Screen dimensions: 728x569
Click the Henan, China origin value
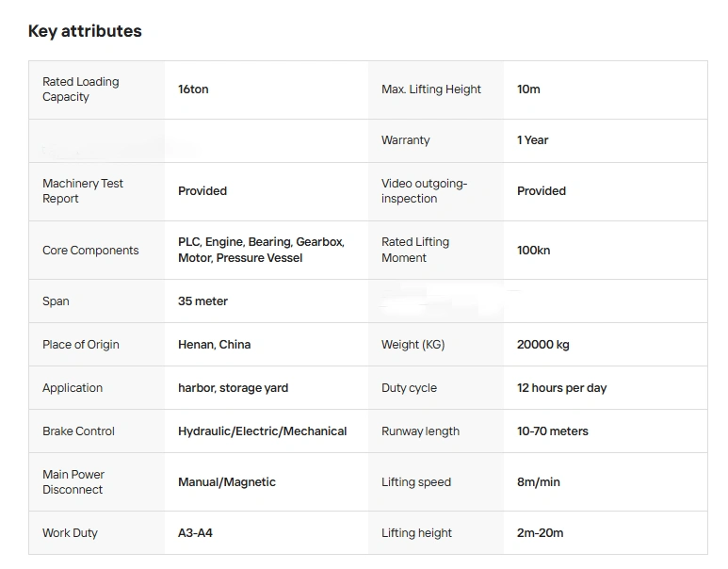pyautogui.click(x=214, y=345)
